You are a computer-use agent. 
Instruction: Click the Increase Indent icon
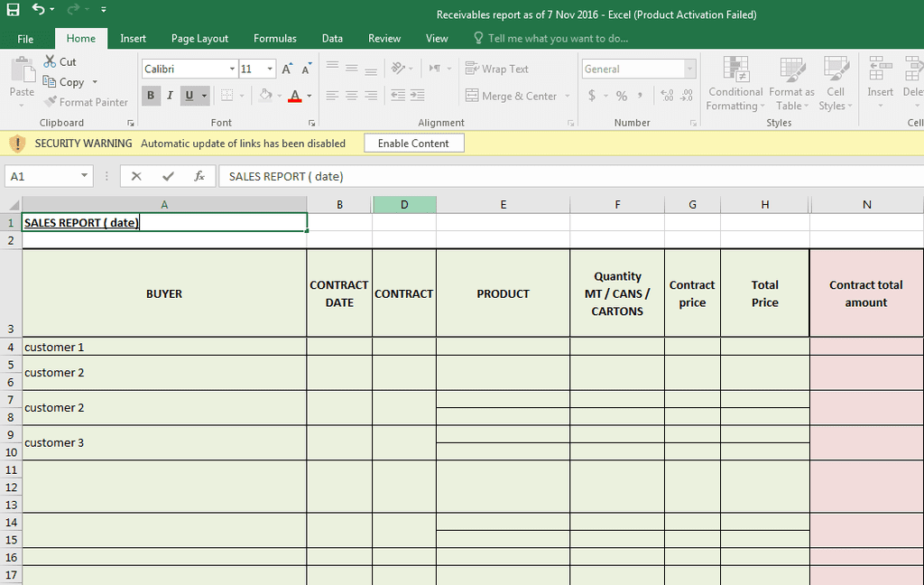click(x=417, y=95)
